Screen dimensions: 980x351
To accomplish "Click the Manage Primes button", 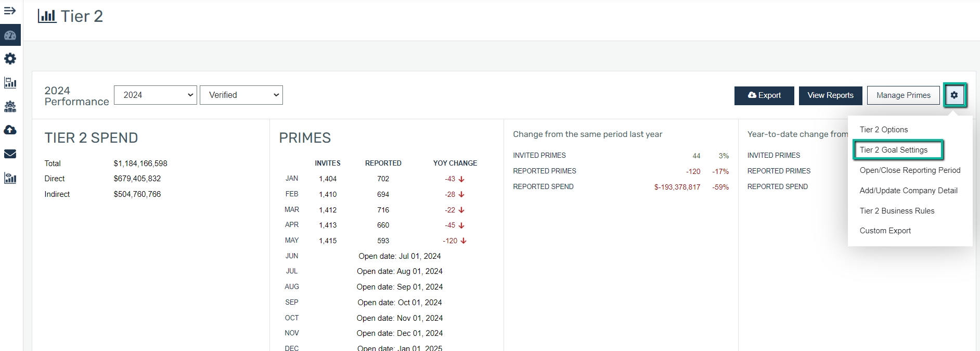I will [903, 96].
